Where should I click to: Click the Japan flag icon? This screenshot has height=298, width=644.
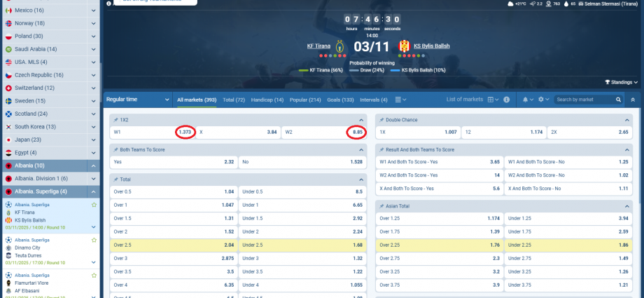click(8, 140)
